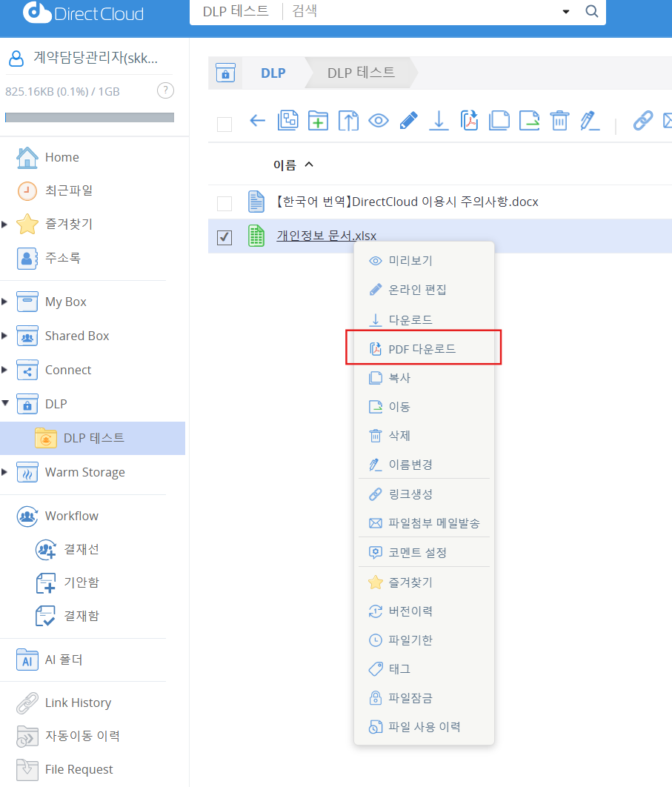Select DLP 테스트 folder in sidebar
The image size is (672, 787).
pyautogui.click(x=93, y=438)
